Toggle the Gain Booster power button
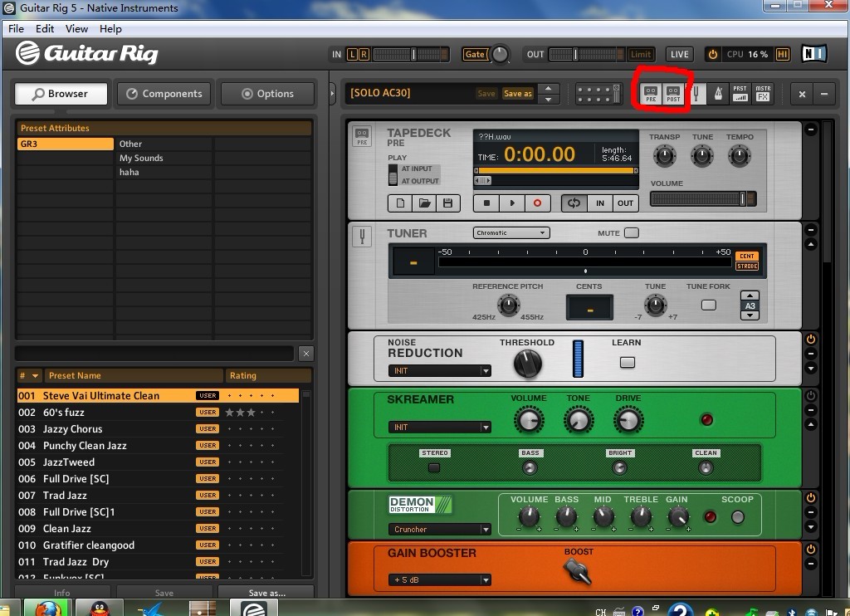The width and height of the screenshot is (850, 616). [811, 549]
